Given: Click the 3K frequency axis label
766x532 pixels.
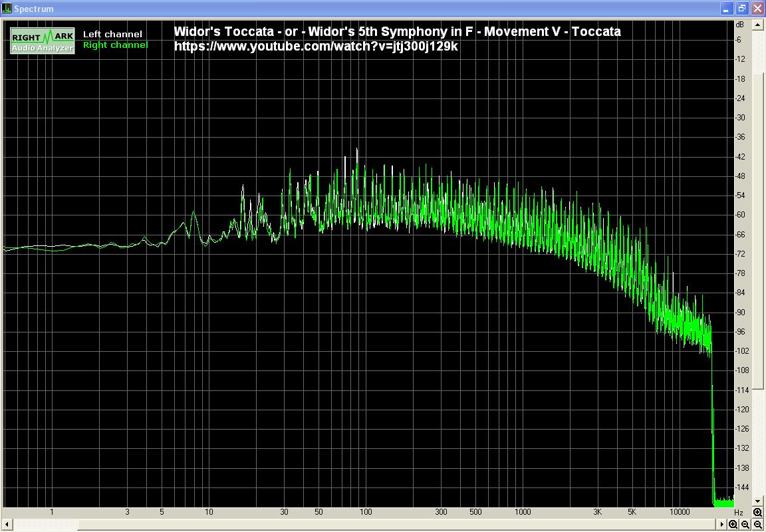Looking at the screenshot, I should (598, 512).
